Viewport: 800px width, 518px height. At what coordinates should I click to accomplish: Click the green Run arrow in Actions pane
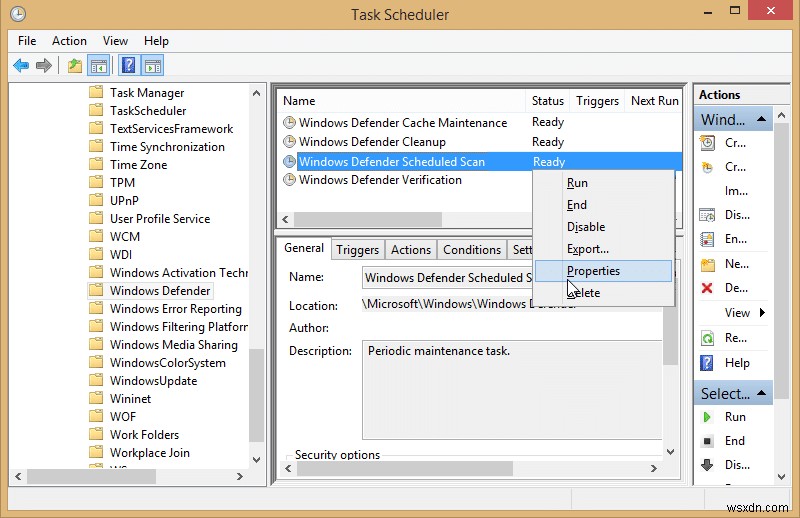click(x=707, y=417)
